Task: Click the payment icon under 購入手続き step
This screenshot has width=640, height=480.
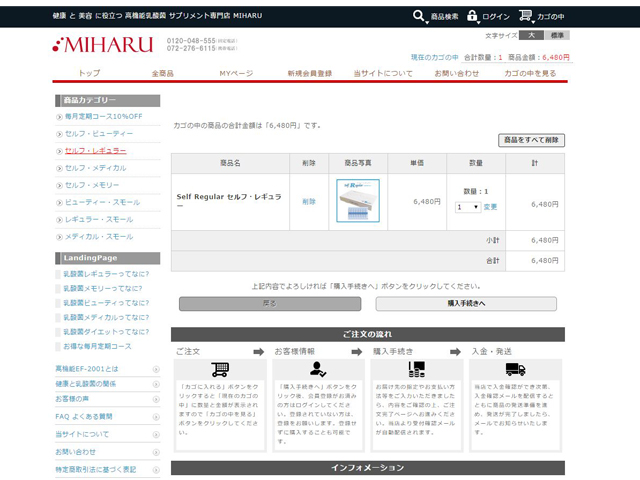Action: coord(417,369)
